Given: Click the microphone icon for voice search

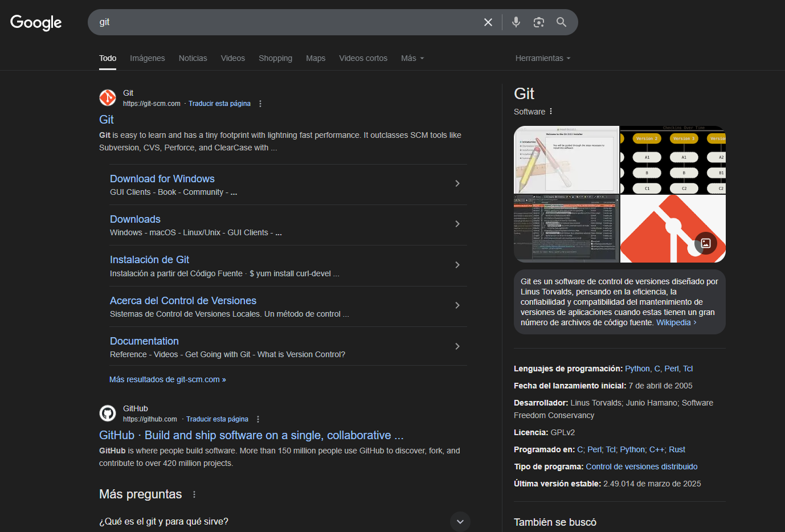Looking at the screenshot, I should point(516,22).
